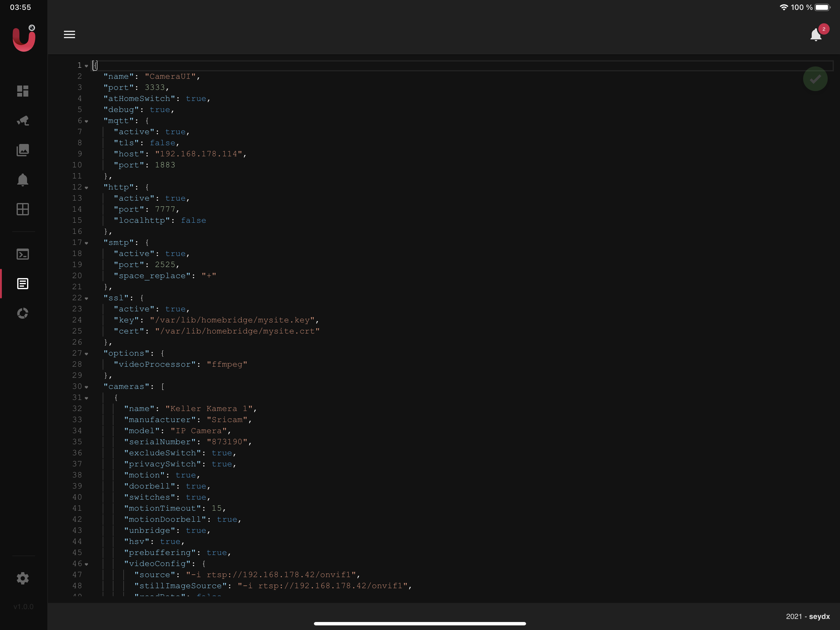The width and height of the screenshot is (840, 630).
Task: Click the CameraUI logo
Action: [24, 38]
